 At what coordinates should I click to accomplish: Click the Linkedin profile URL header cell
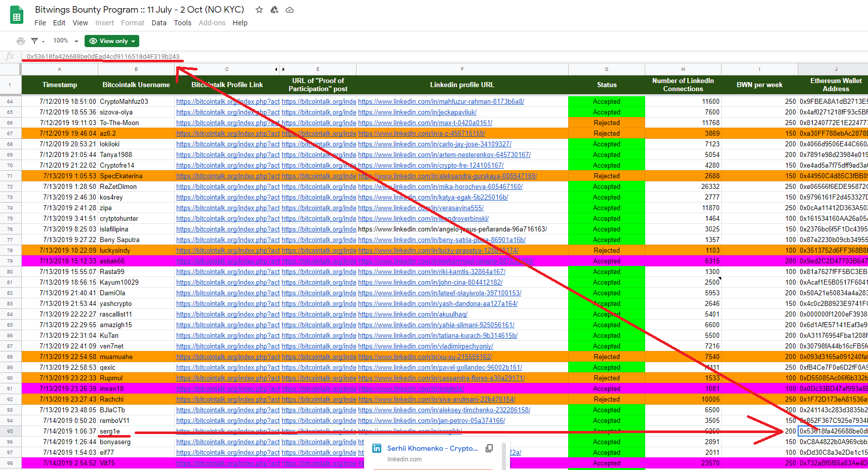(x=462, y=85)
